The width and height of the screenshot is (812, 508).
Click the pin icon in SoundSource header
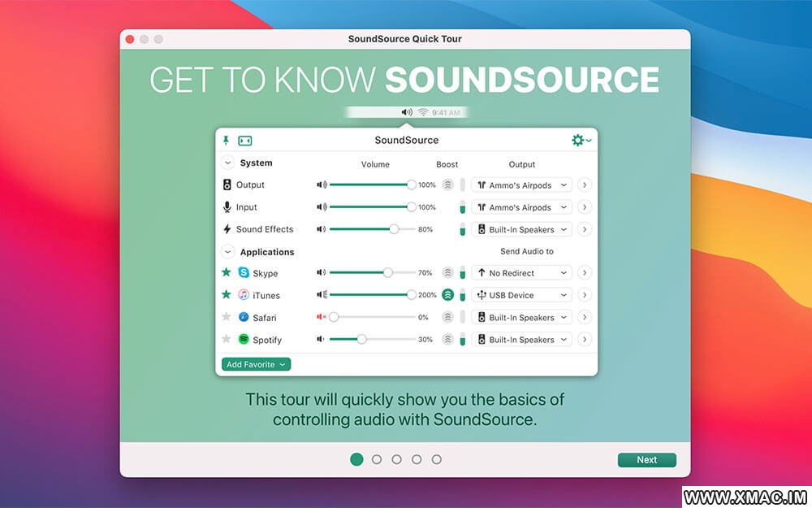point(227,141)
